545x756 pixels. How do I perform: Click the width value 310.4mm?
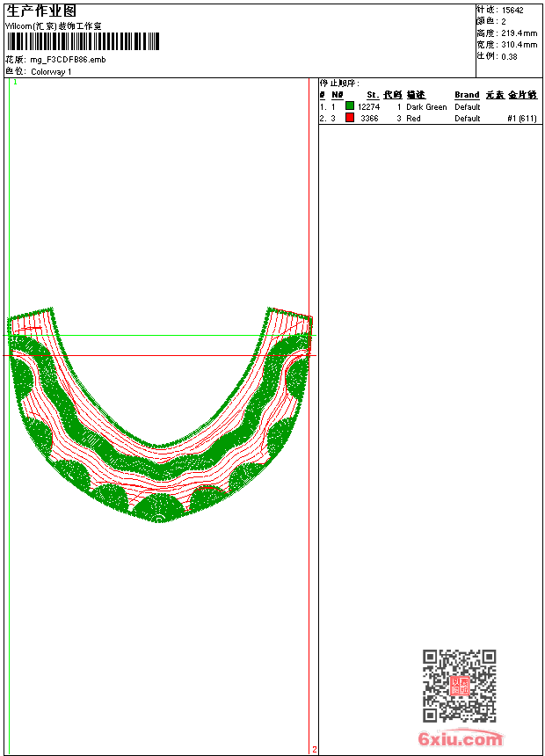(x=519, y=45)
